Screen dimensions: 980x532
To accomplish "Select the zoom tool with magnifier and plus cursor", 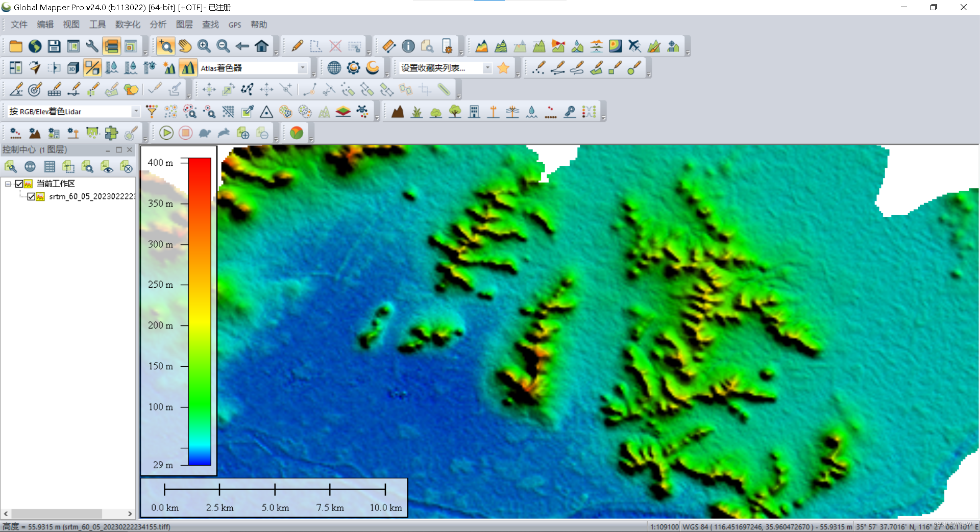I will [165, 46].
